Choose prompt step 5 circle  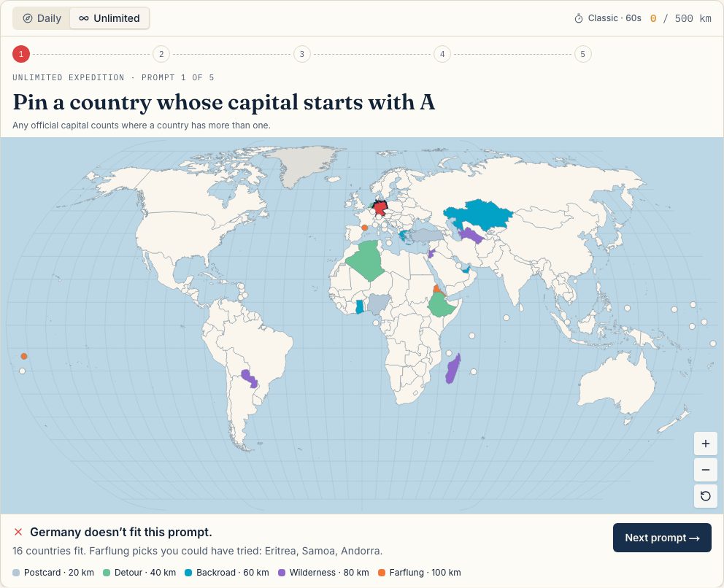coord(582,54)
